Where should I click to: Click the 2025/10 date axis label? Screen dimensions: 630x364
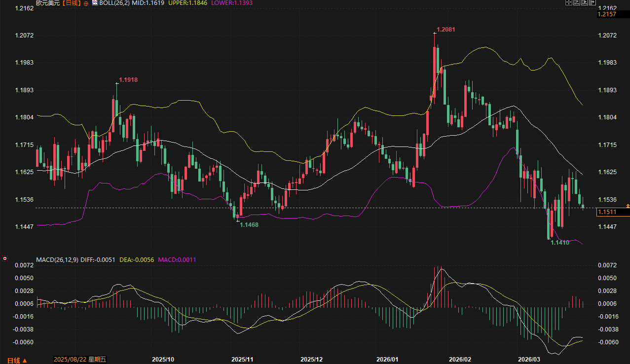point(163,360)
